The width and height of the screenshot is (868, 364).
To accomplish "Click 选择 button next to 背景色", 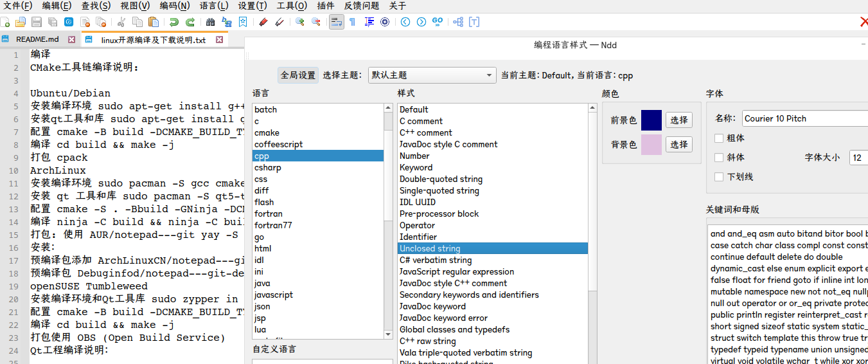I will (x=679, y=144).
